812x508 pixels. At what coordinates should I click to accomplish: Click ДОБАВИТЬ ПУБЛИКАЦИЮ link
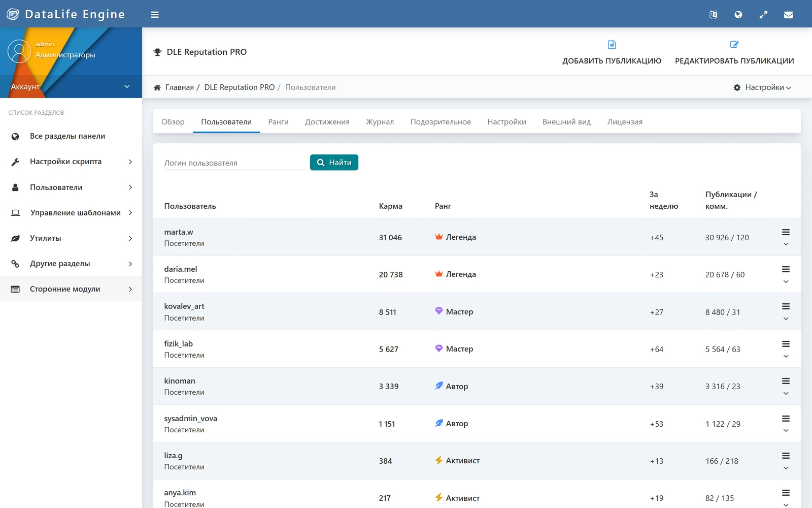[612, 61]
